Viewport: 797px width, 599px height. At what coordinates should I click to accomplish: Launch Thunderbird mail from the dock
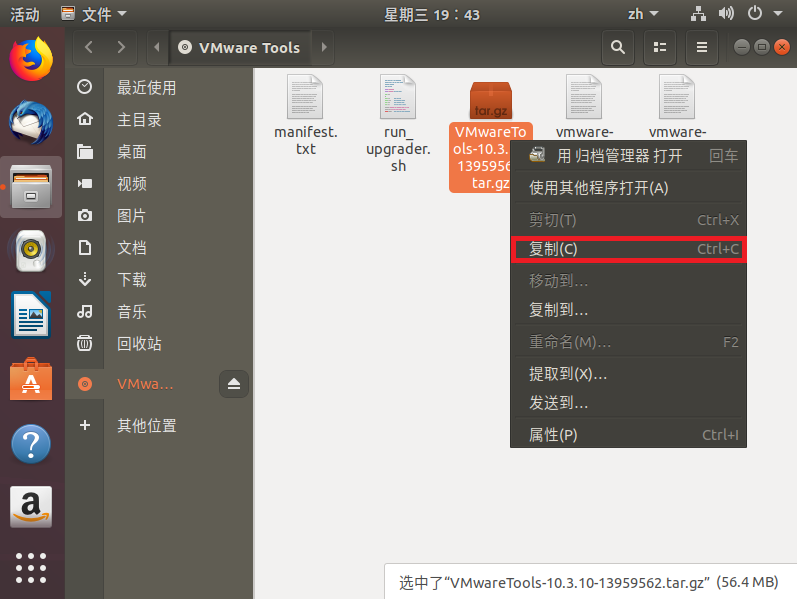[30, 122]
